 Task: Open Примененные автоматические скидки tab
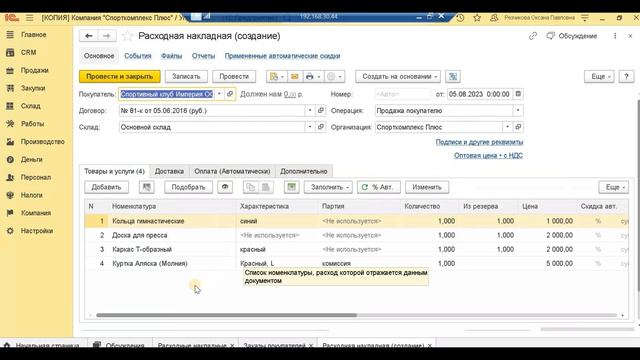282,56
